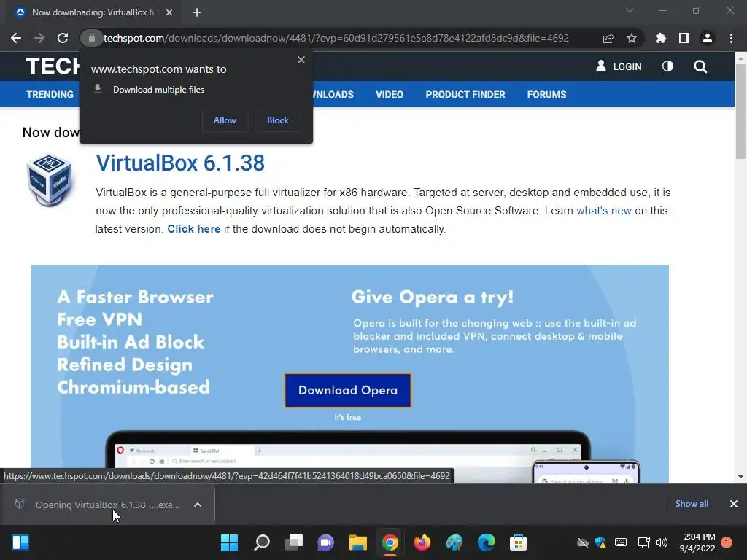The height and width of the screenshot is (560, 747).
Task: Open the Chat app on taskbar
Action: (326, 542)
